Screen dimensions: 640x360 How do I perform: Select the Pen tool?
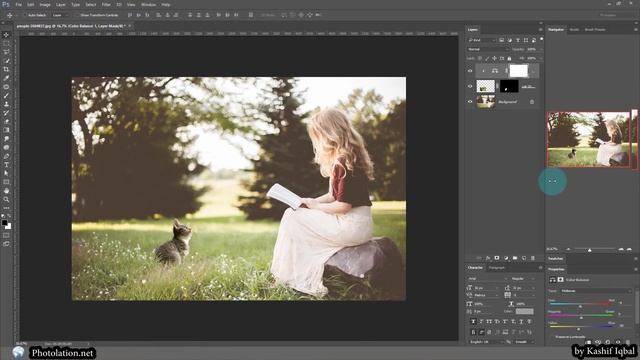pos(6,156)
